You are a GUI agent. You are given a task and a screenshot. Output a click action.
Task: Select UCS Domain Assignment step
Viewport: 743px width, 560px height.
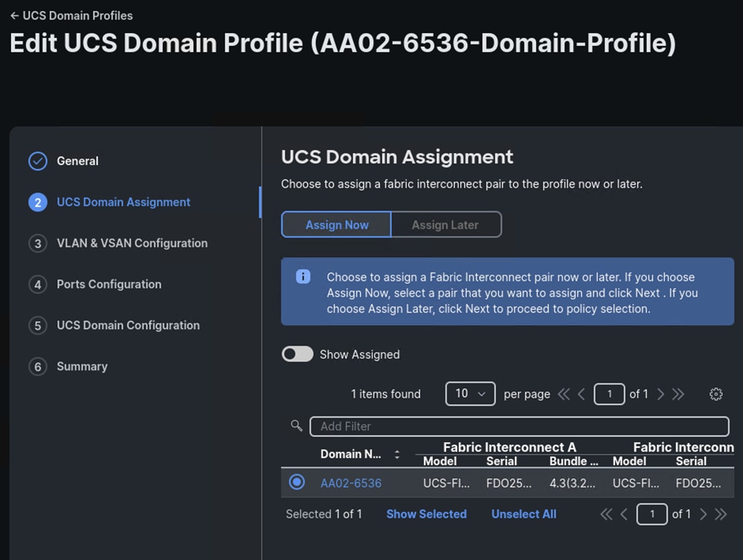123,202
